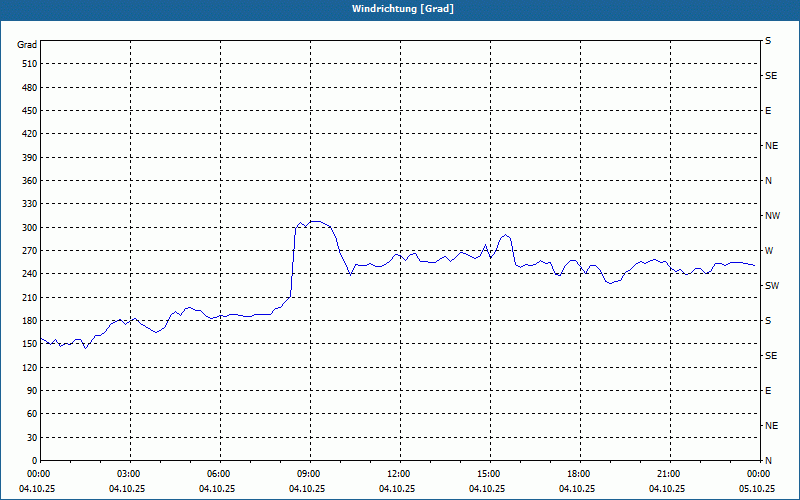
Task: Click the N compass label level with 360
Action: [x=768, y=181]
